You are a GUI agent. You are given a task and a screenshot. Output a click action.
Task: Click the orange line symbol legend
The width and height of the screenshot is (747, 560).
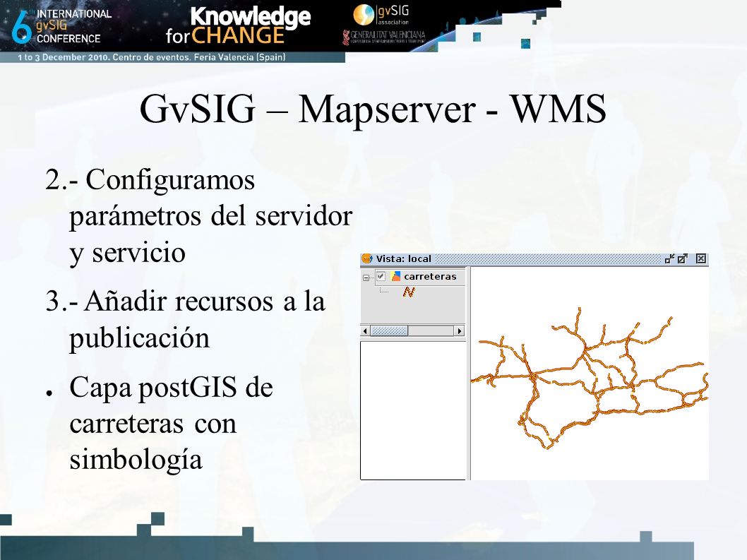409,292
